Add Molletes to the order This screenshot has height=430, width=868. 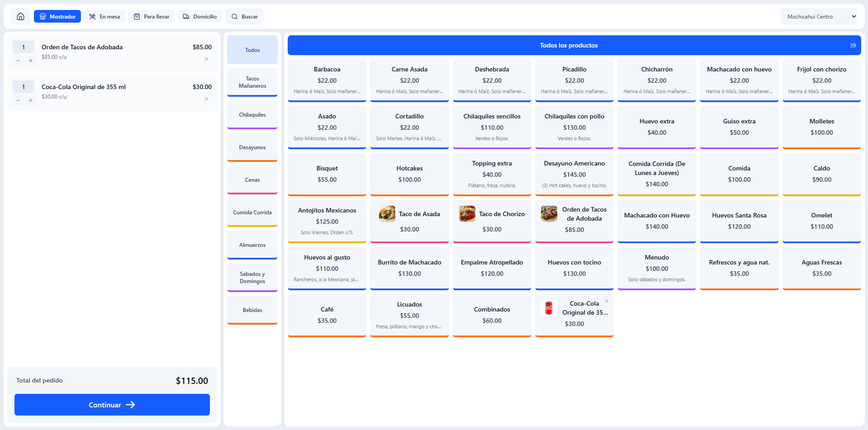822,127
